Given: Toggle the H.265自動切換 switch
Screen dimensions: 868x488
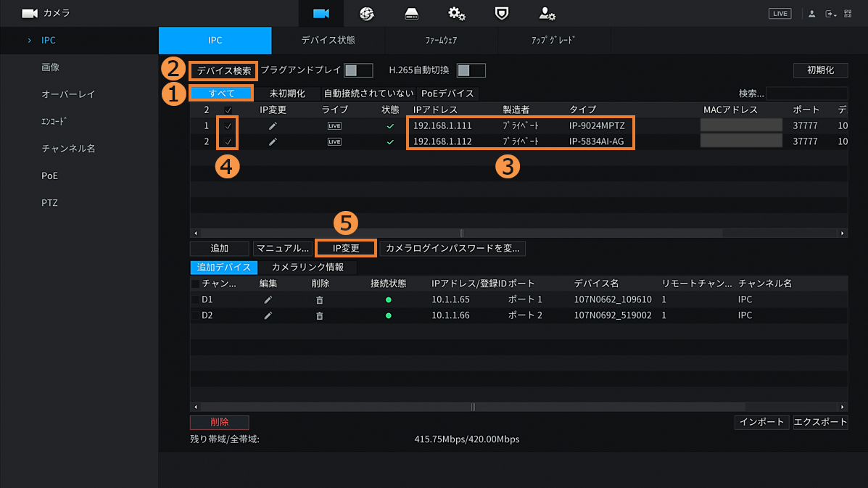Looking at the screenshot, I should (471, 70).
